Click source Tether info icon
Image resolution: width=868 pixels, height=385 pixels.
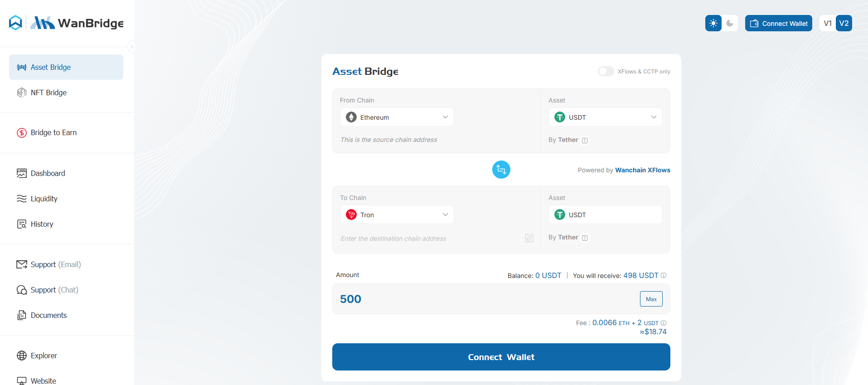pos(585,141)
